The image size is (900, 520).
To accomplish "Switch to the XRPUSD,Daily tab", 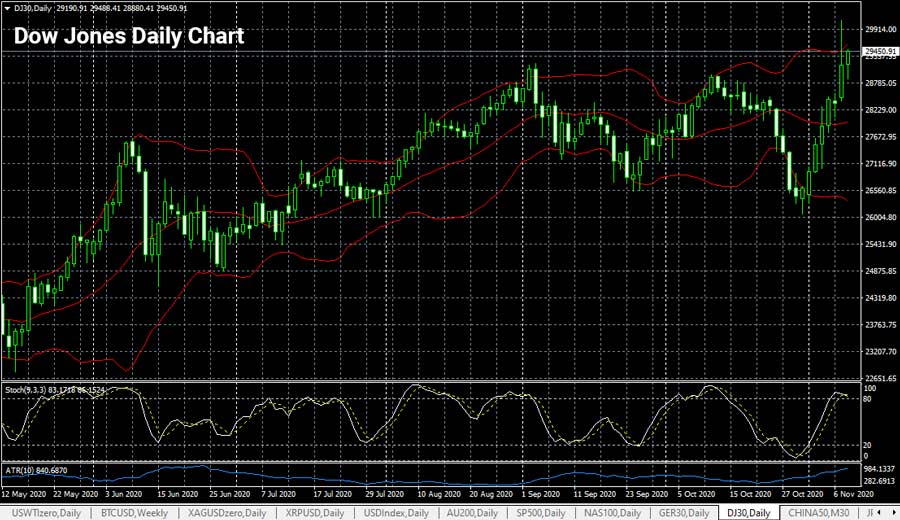I will tap(315, 513).
